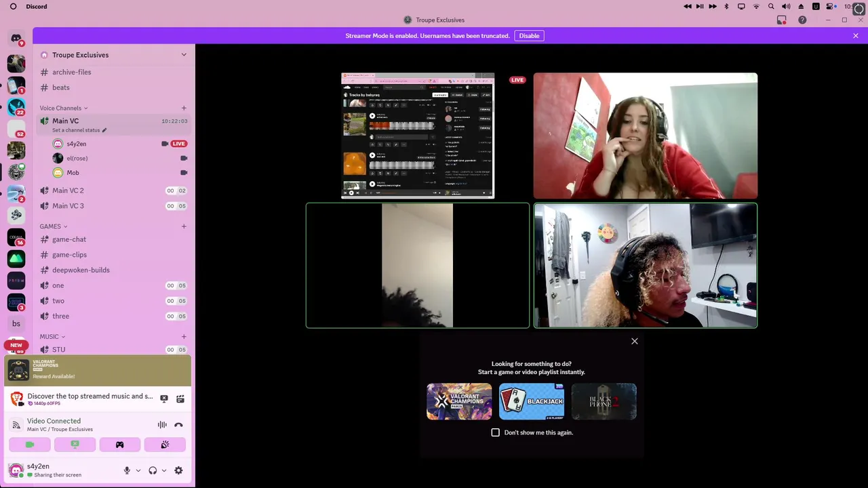The image size is (868, 488).
Task: Mute the microphone
Action: (127, 470)
